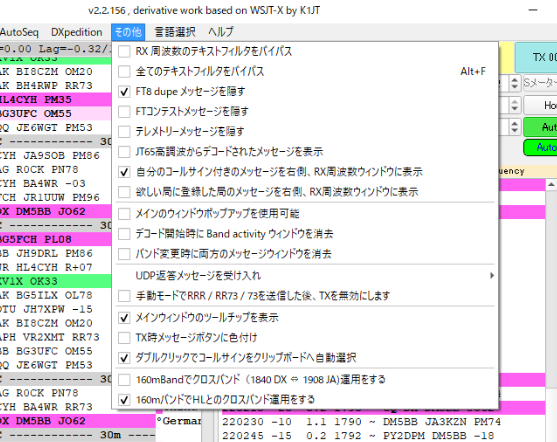This screenshot has height=442, width=557.
Task: Enable 手動モードでRRR / RR73 / 73 TX無効 option
Action: coord(124,296)
